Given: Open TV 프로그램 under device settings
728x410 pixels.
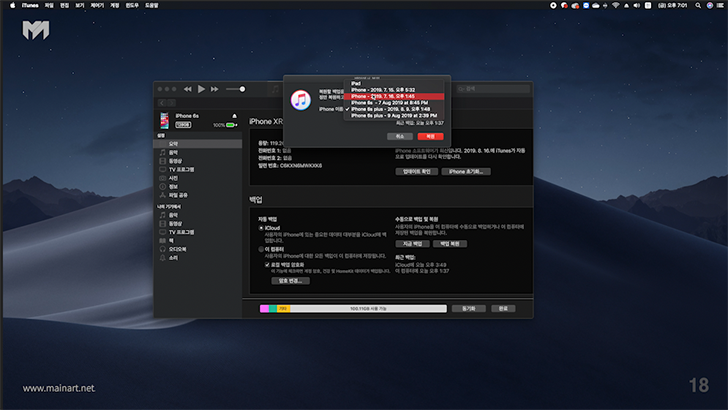Looking at the screenshot, I should (x=198, y=169).
